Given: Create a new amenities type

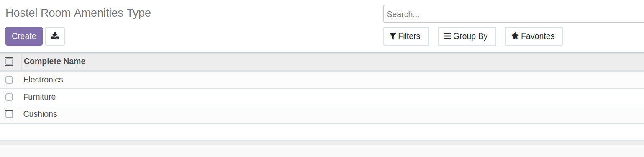Looking at the screenshot, I should (x=24, y=36).
